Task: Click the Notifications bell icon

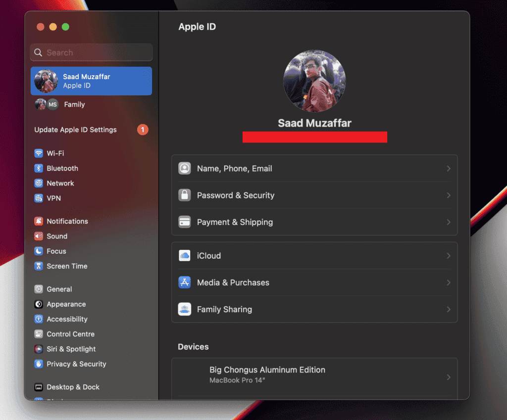Action: 39,221
